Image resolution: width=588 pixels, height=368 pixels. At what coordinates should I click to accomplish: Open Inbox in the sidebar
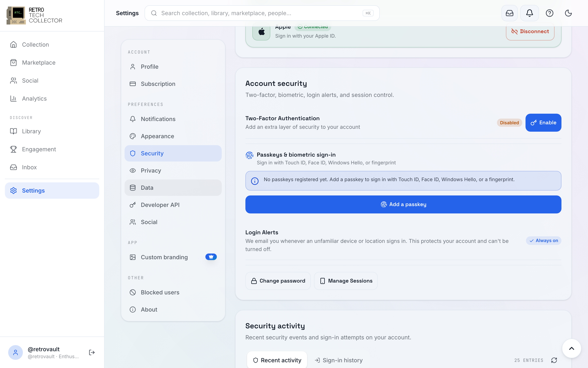pyautogui.click(x=52, y=167)
